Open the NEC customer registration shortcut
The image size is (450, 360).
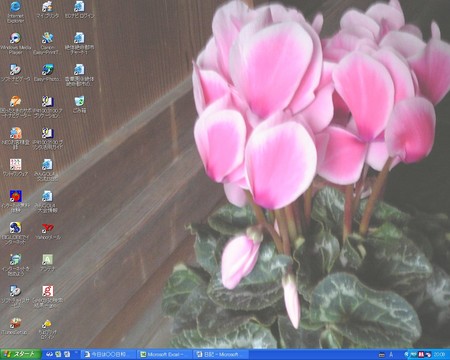15,138
